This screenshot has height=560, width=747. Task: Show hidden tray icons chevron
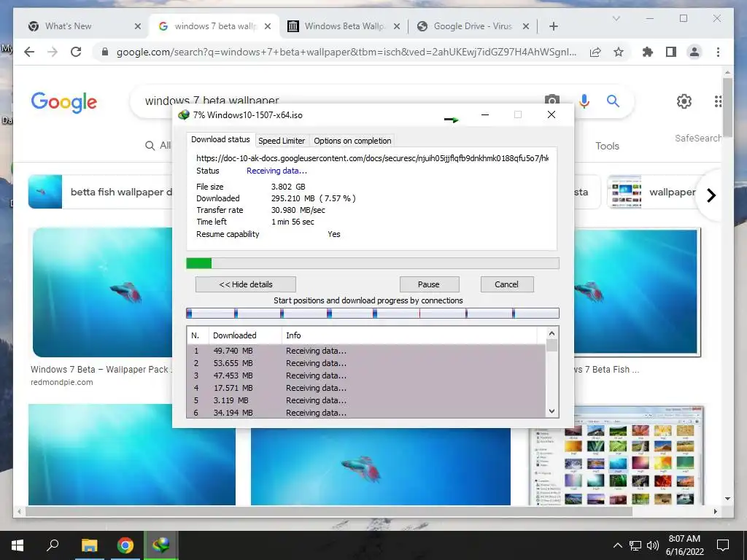point(617,545)
